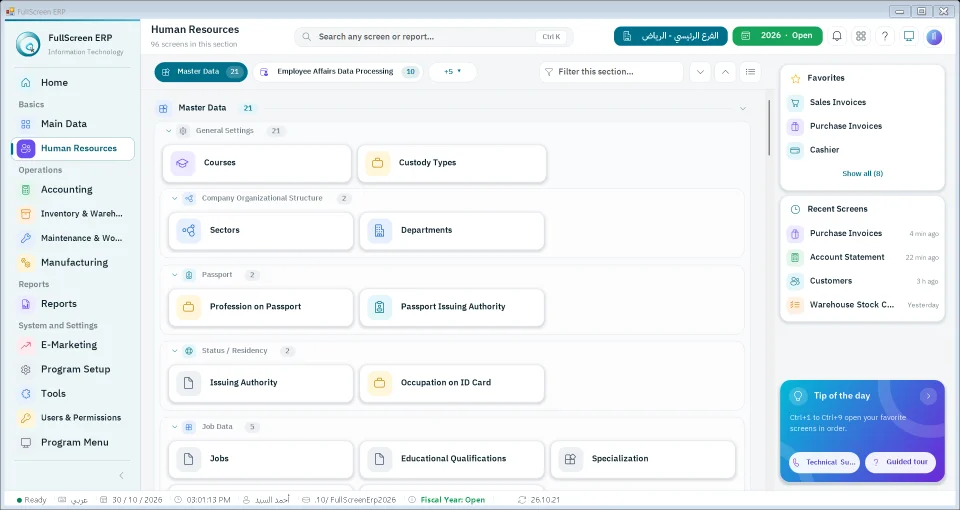Collapse the Passport group chevron
This screenshot has height=510, width=960.
(x=174, y=275)
